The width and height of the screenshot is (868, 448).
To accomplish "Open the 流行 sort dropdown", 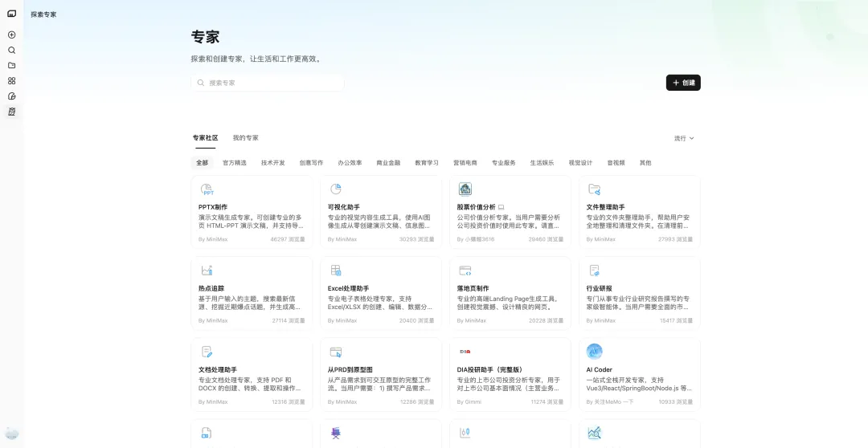I will click(x=684, y=138).
